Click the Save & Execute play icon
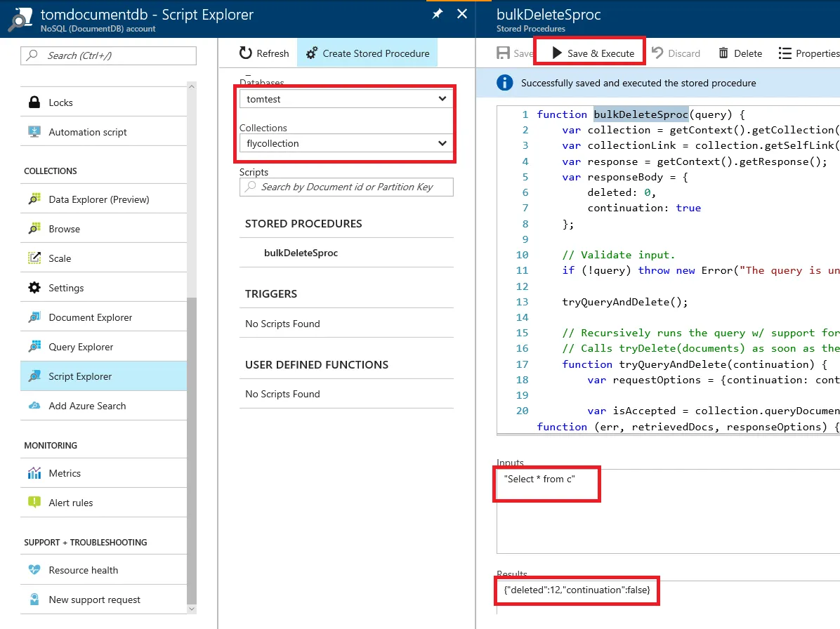 [x=557, y=53]
